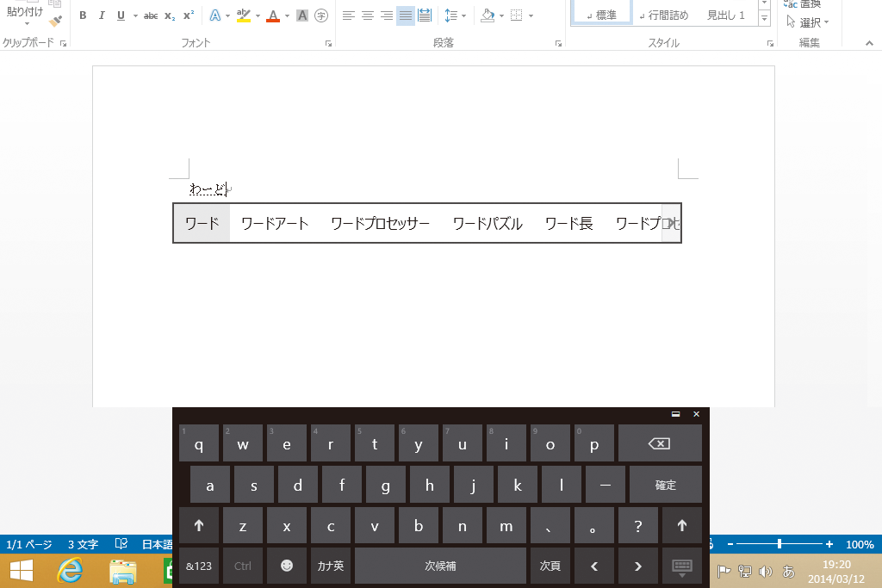Image resolution: width=882 pixels, height=588 pixels.
Task: Apply character shading gray A icon
Action: (302, 15)
